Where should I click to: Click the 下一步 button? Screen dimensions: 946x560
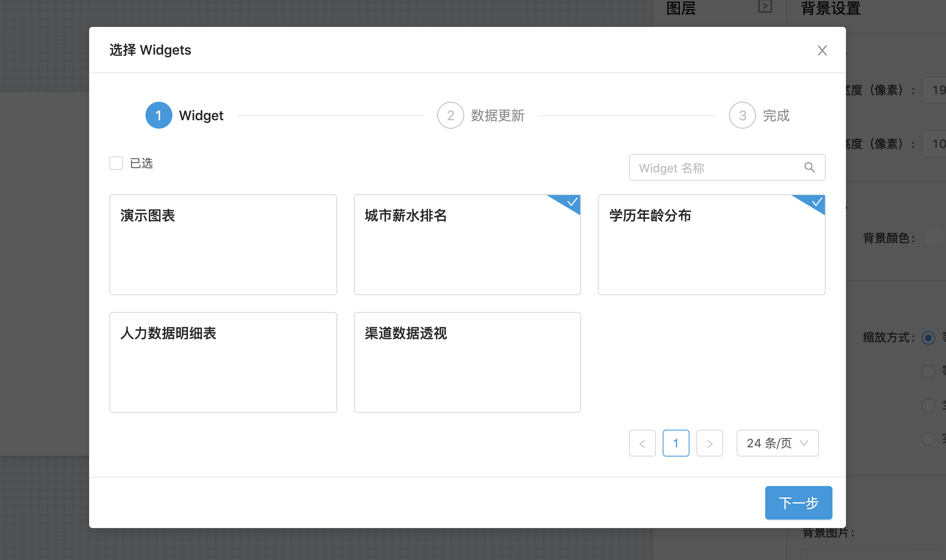[x=798, y=503]
